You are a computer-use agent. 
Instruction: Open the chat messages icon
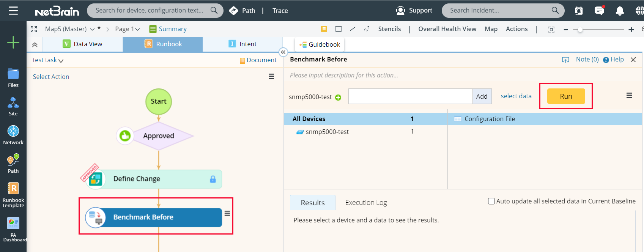600,10
